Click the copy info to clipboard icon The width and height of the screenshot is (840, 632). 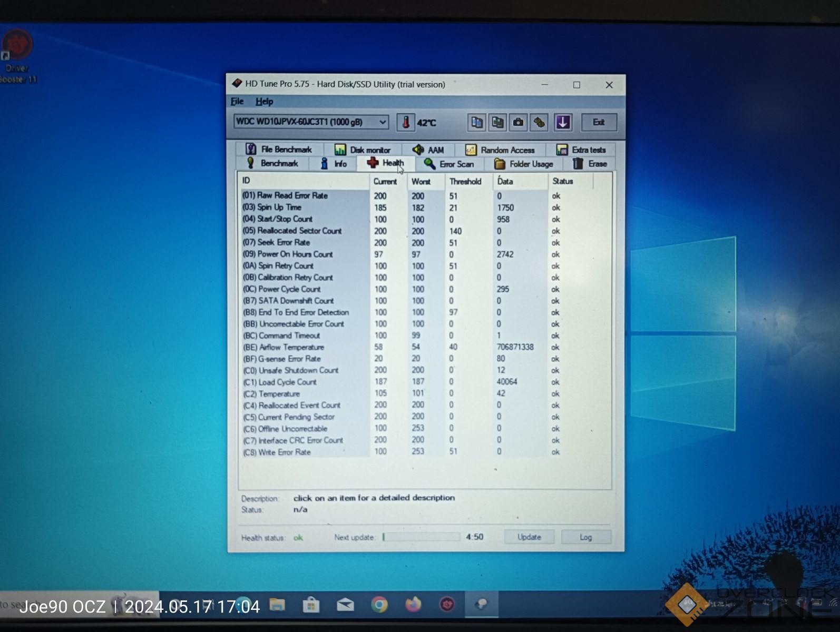[x=476, y=122]
